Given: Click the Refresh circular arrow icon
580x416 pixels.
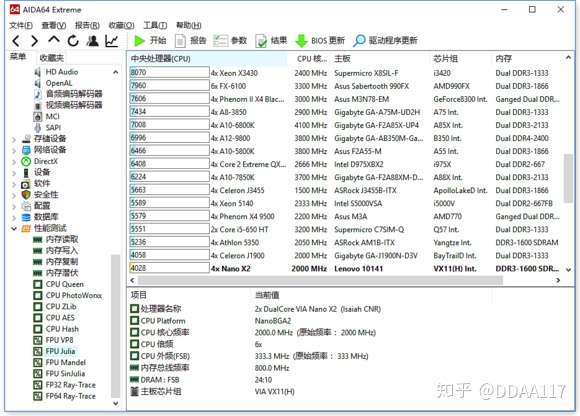Looking at the screenshot, I should coord(73,41).
